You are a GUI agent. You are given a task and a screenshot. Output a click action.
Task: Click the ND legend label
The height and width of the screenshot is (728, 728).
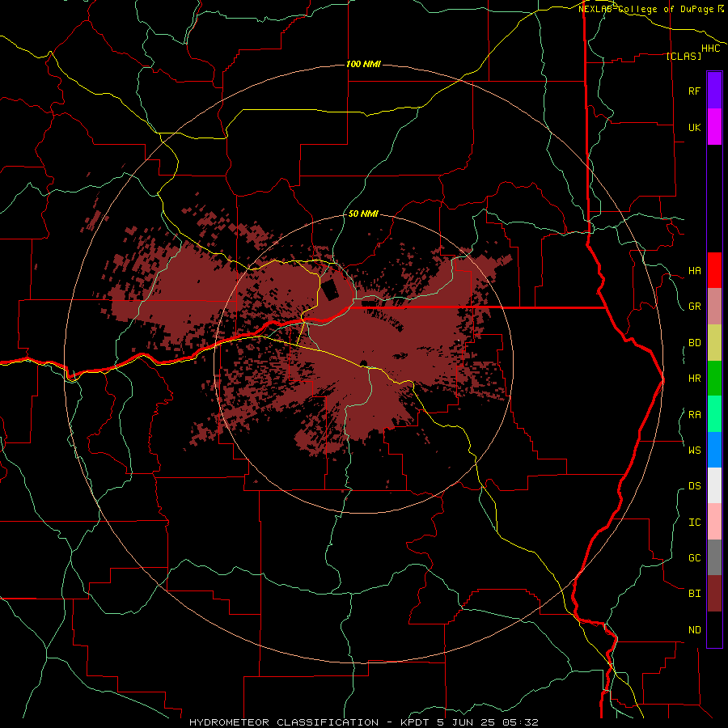(x=694, y=630)
